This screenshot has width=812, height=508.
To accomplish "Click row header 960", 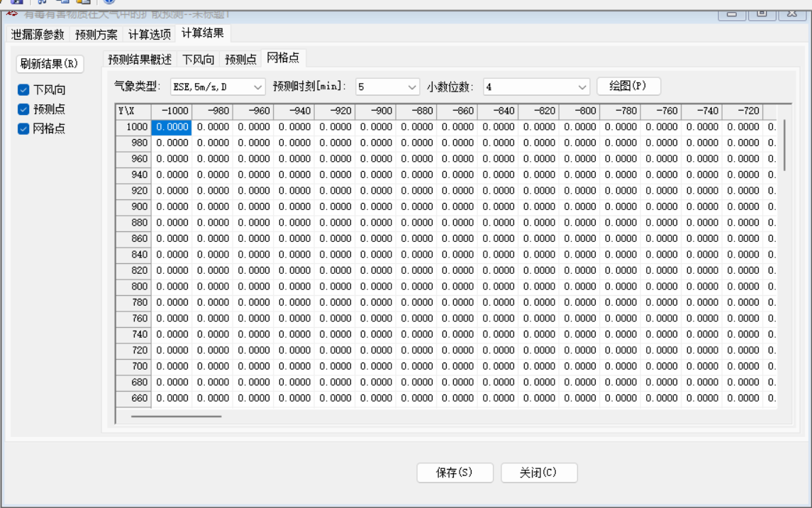I will click(x=133, y=159).
